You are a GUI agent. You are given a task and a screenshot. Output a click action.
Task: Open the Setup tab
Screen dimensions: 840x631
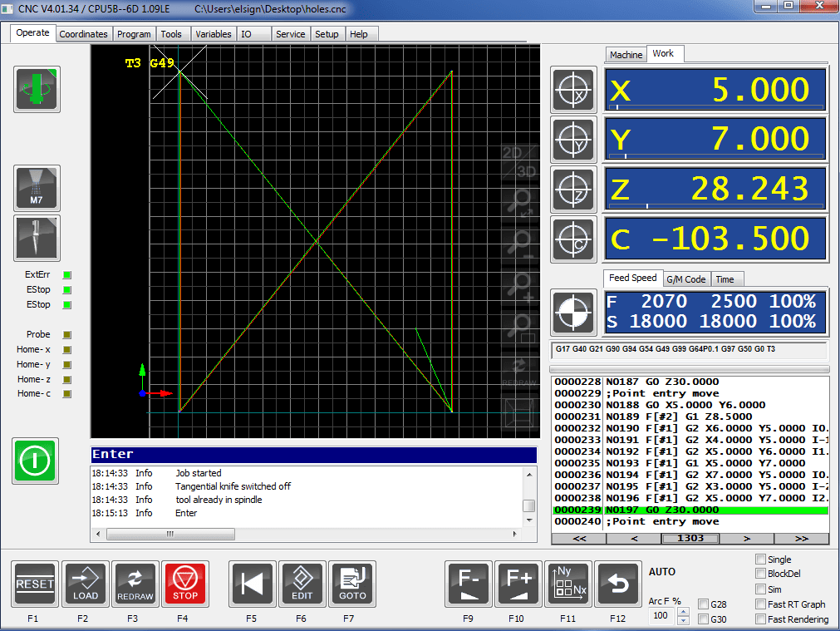[x=327, y=34]
